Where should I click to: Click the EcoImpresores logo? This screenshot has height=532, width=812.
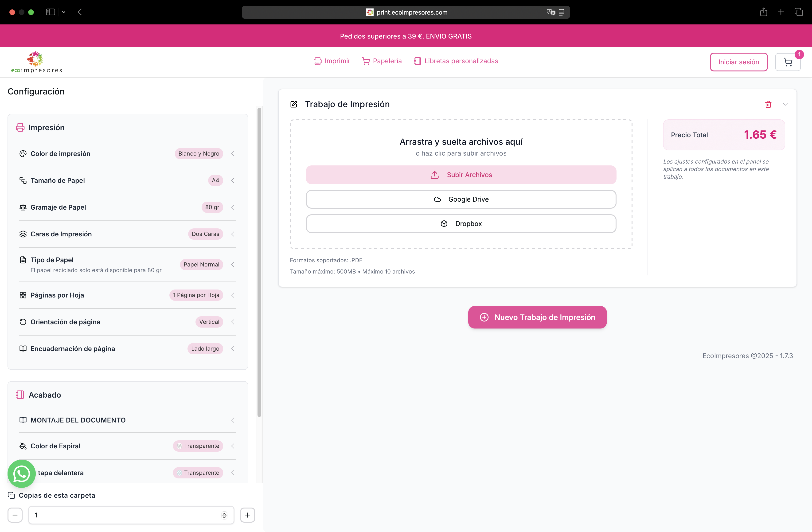[x=36, y=62]
